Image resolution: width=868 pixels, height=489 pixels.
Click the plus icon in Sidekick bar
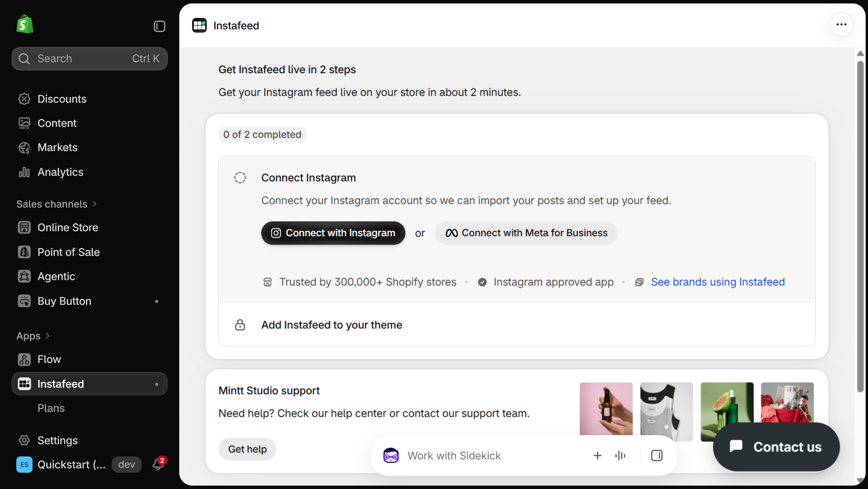click(x=597, y=456)
